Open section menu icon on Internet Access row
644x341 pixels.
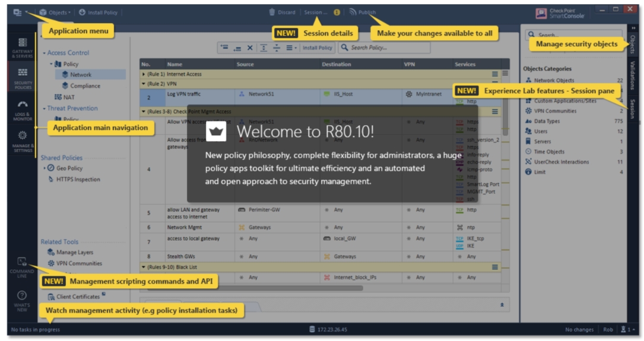[495, 74]
